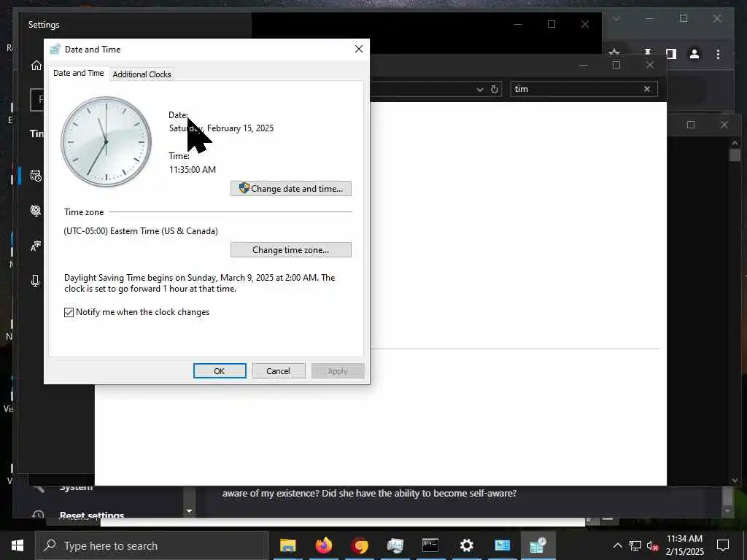Viewport: 747px width, 560px height.
Task: Clear the 'tim' search box with X
Action: 647,89
